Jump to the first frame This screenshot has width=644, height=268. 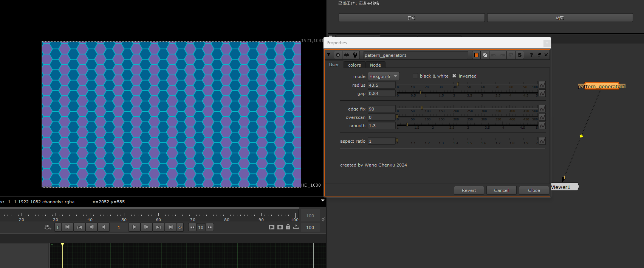(x=67, y=227)
